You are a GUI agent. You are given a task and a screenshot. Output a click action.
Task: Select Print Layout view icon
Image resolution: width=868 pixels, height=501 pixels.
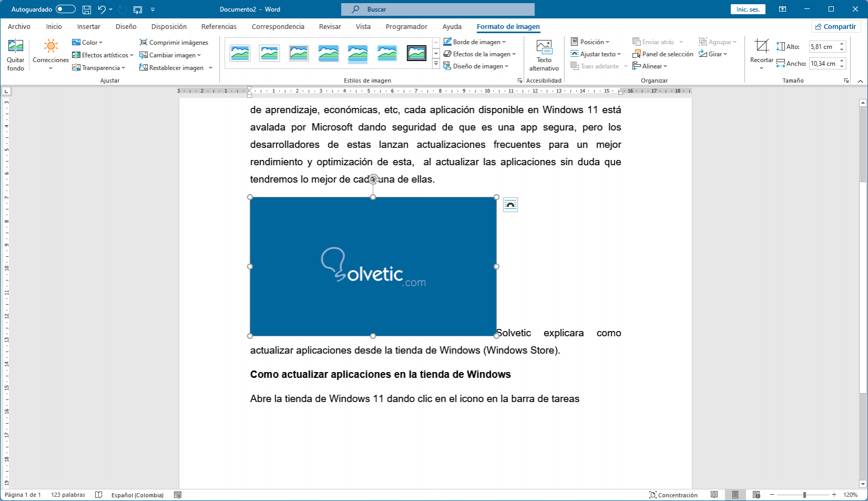coord(735,495)
